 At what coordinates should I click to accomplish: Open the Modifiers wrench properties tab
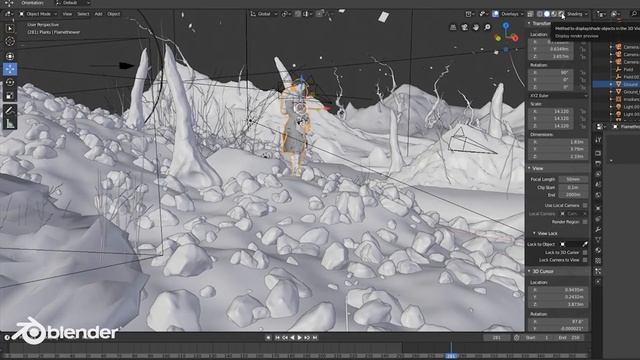598,229
